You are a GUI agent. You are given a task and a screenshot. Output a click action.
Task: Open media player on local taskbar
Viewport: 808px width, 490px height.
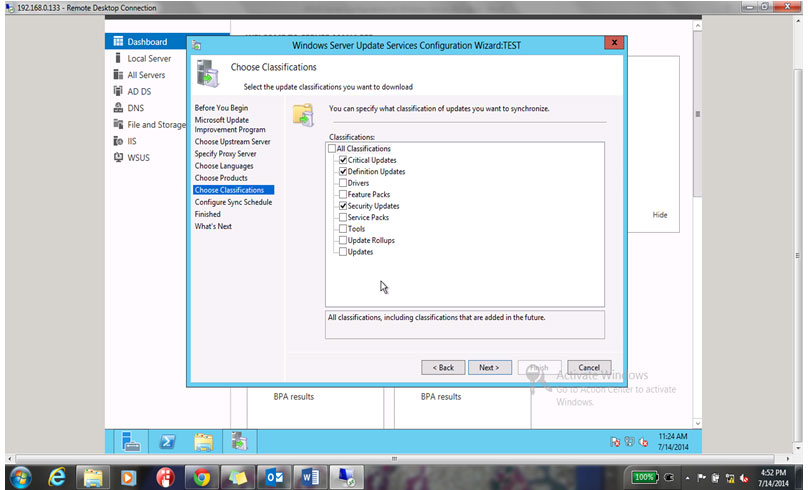tap(128, 478)
